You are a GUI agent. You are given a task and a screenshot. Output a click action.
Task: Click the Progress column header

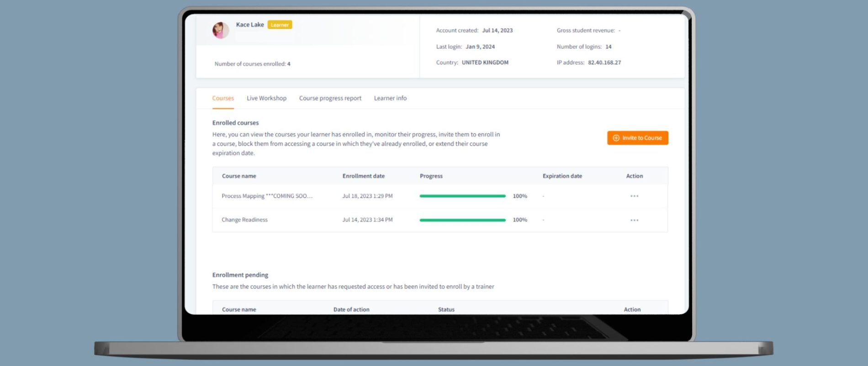point(431,176)
